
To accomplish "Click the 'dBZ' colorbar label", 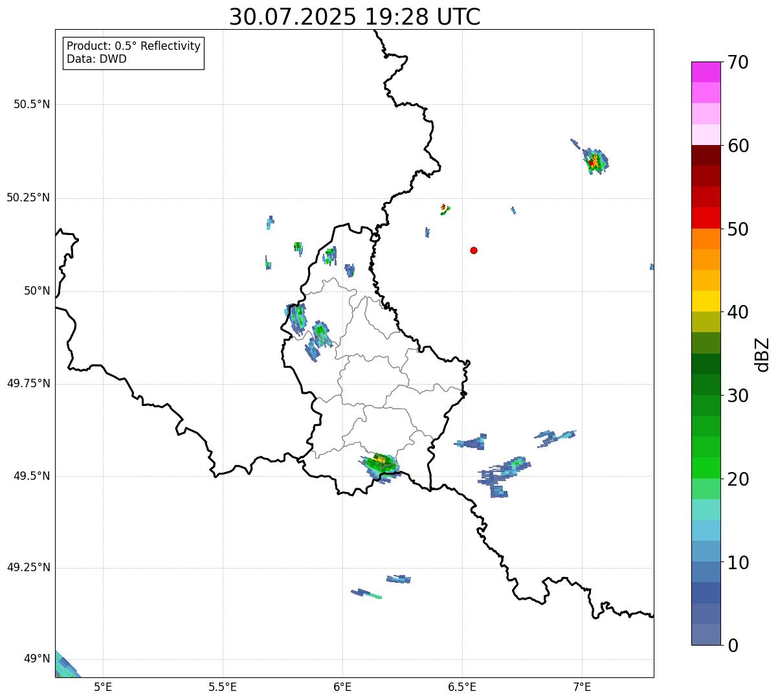I will click(762, 354).
